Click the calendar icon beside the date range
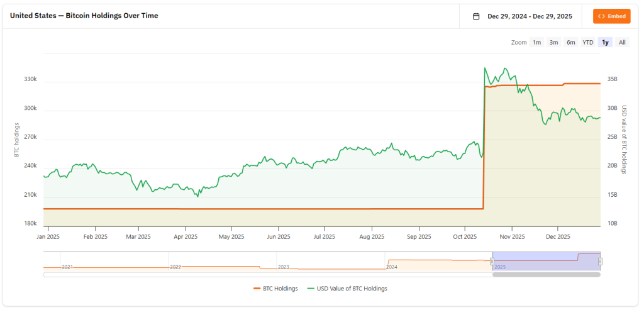This screenshot has height=310, width=644. point(476,16)
